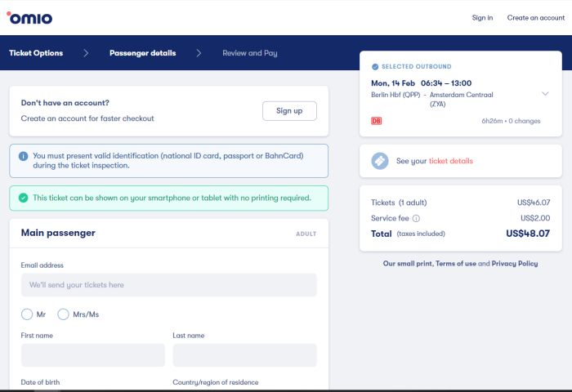Click the blue info icon beside identification notice
Image resolution: width=572 pixels, height=392 pixels.
(x=24, y=156)
